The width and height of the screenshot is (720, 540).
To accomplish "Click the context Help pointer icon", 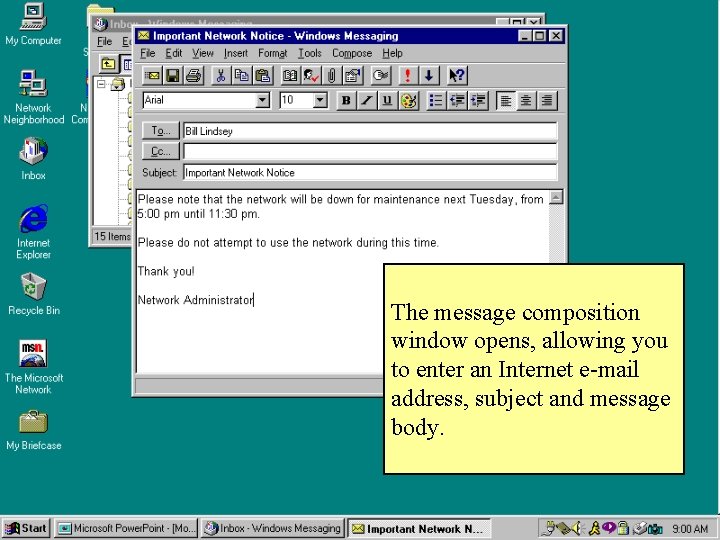I will click(x=457, y=75).
